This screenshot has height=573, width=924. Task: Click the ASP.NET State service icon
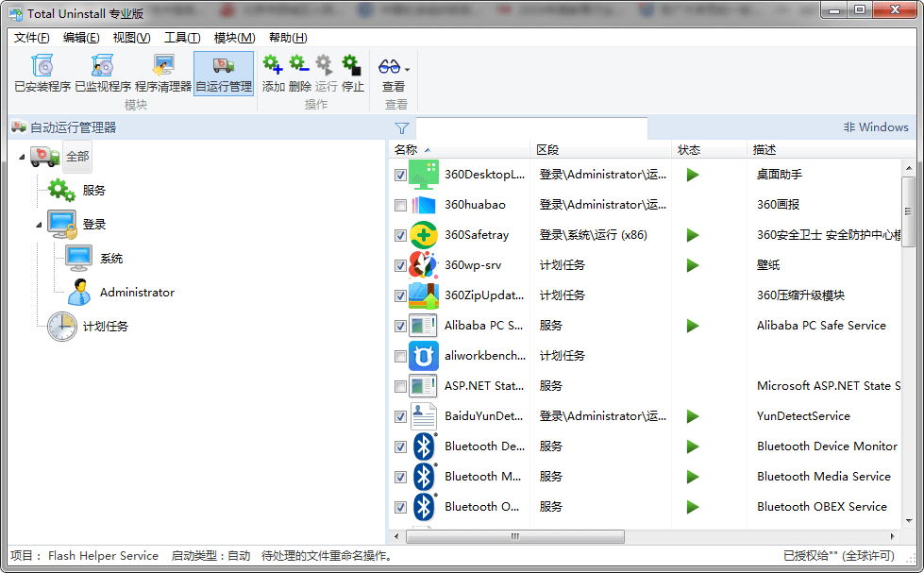(x=423, y=386)
